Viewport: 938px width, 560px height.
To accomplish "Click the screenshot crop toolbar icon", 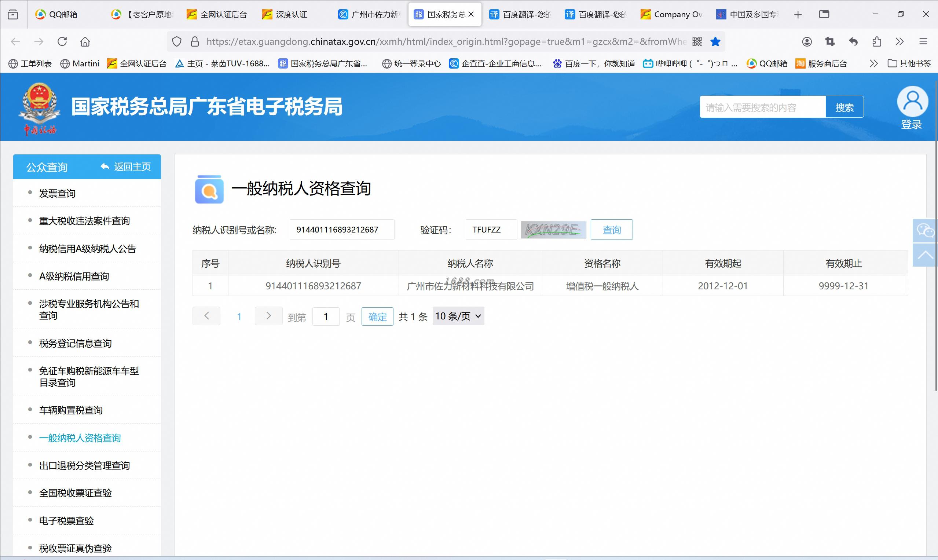I will [x=830, y=41].
